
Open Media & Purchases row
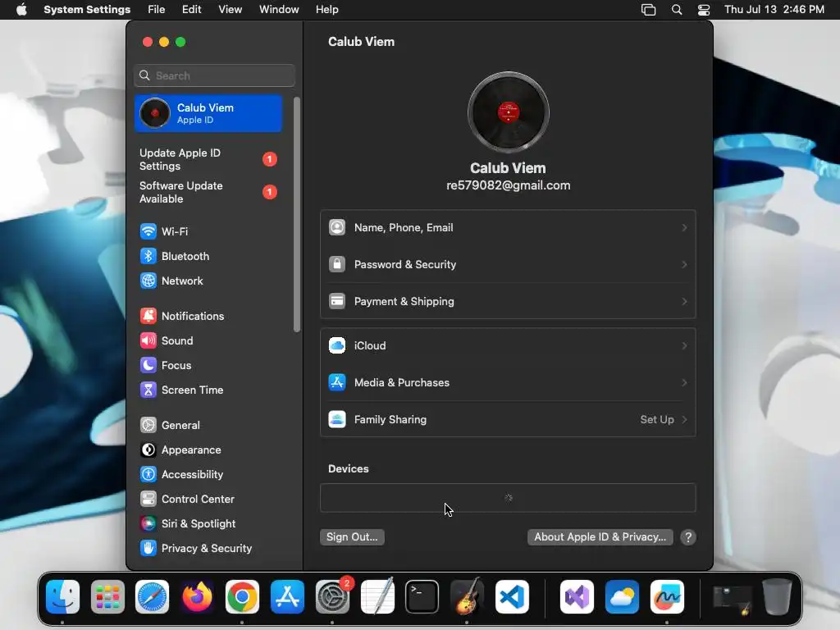pos(508,383)
